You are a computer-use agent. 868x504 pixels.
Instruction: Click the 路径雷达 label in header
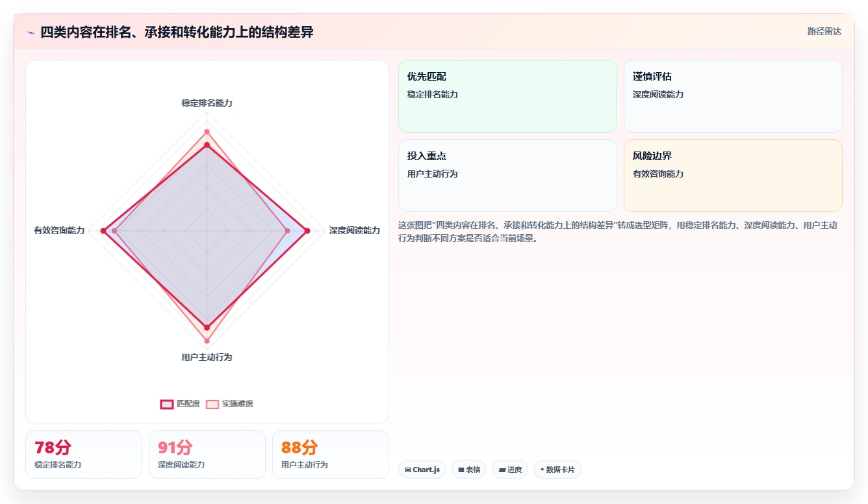tap(824, 31)
